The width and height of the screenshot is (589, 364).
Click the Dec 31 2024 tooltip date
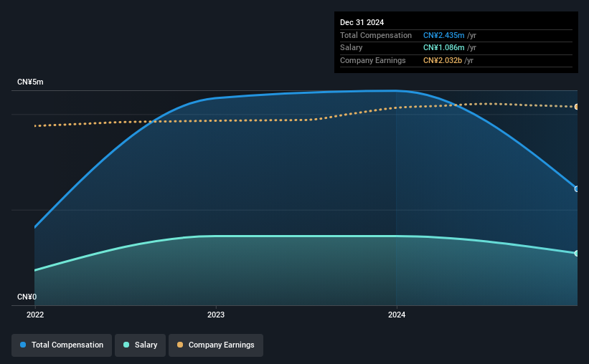pos(362,22)
